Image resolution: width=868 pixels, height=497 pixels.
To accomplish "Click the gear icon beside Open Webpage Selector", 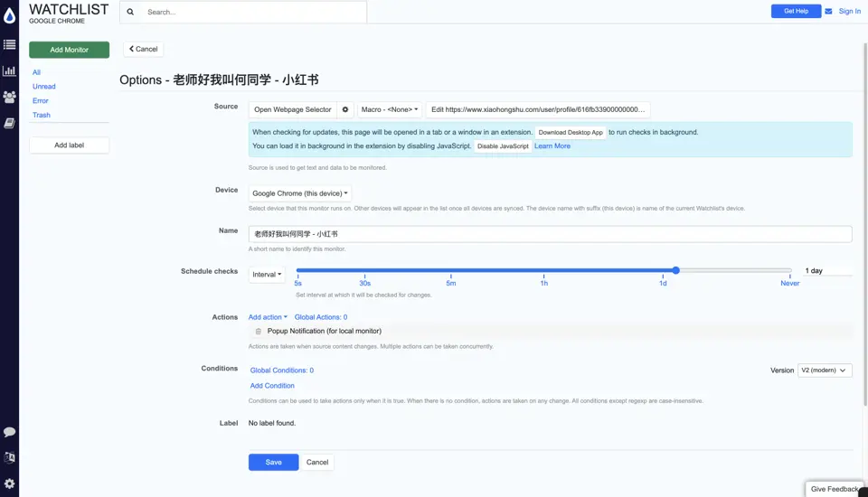I will tap(344, 109).
